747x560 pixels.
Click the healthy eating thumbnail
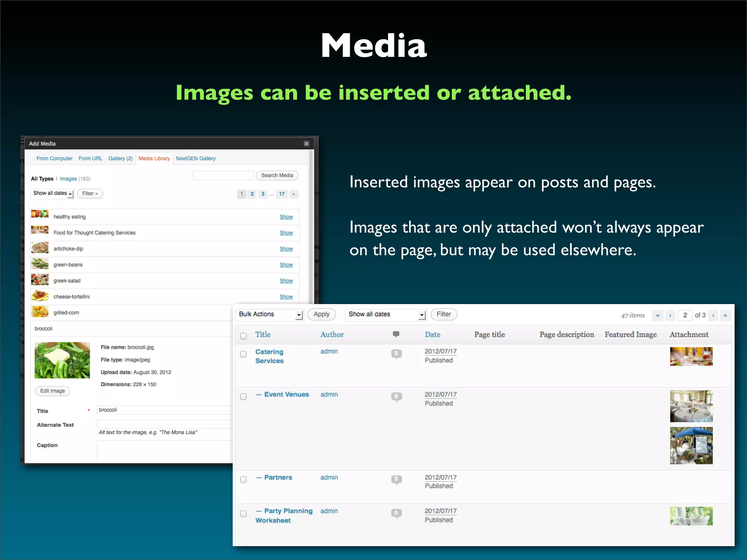click(x=40, y=214)
